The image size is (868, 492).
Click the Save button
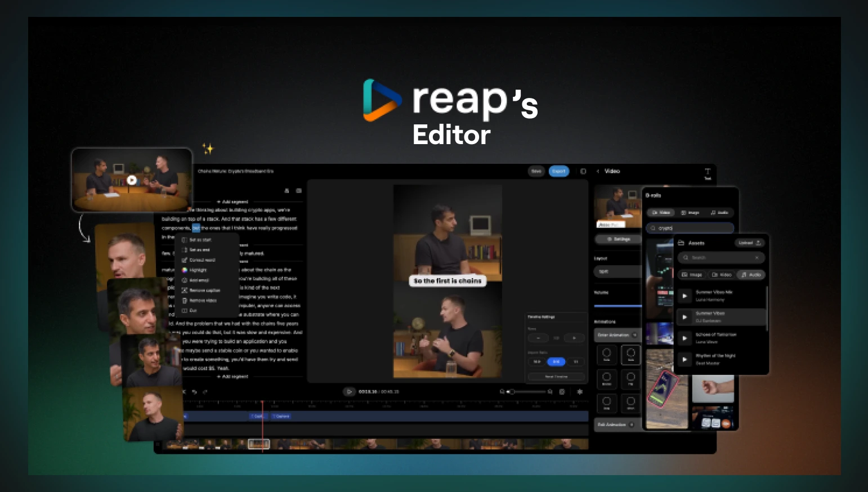(x=536, y=171)
